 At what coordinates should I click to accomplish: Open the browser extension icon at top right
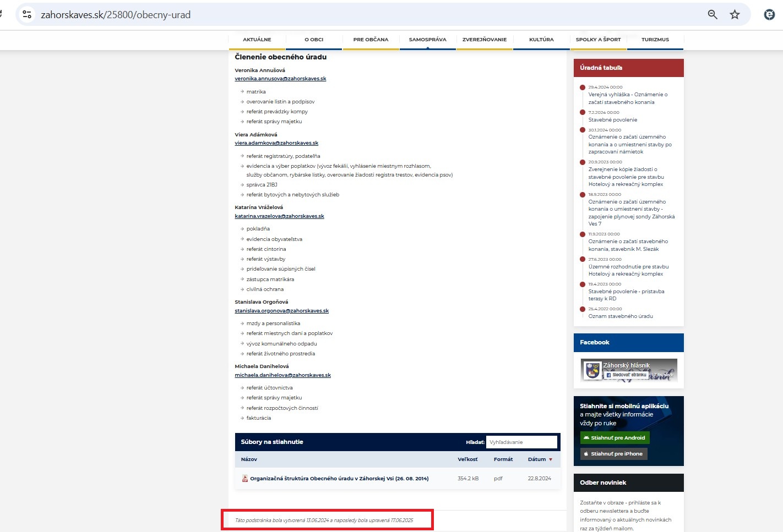tap(770, 15)
